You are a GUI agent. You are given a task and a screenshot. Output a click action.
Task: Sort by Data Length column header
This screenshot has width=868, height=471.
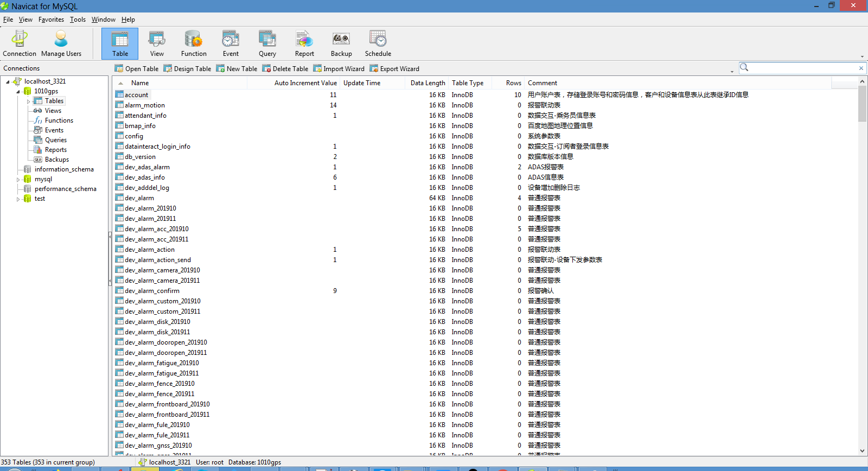point(427,83)
